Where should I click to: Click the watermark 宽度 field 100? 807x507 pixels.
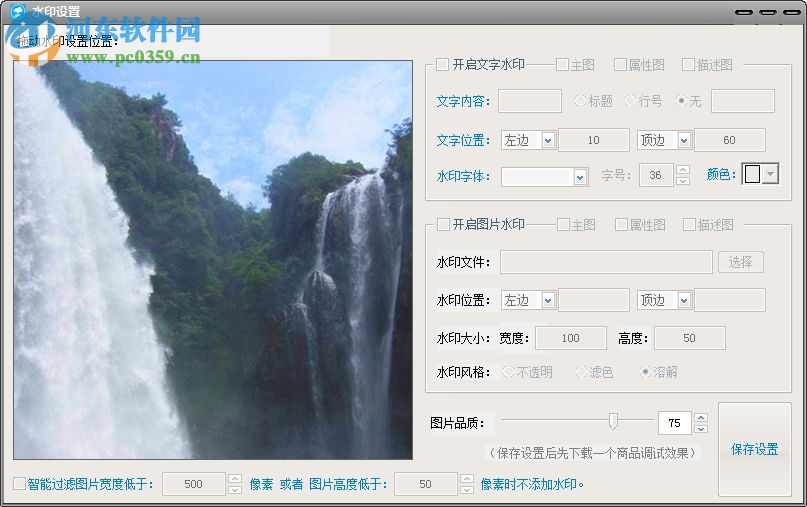[x=571, y=338]
